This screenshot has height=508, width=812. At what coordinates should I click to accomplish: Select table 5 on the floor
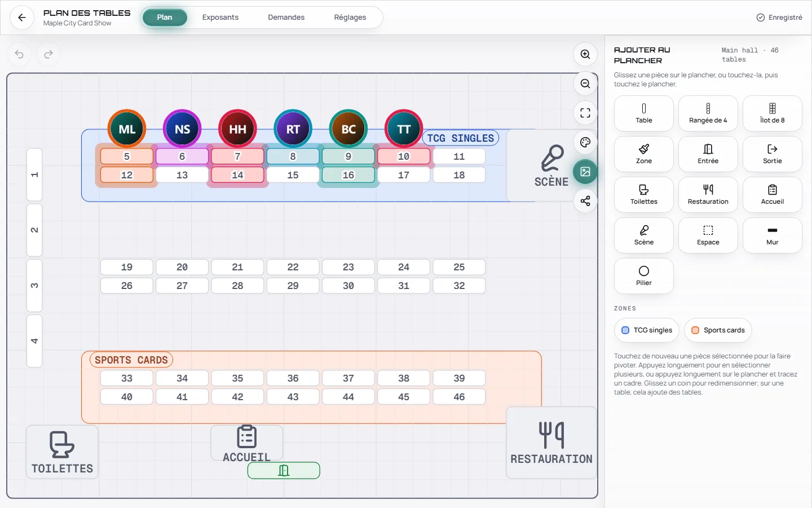point(127,156)
